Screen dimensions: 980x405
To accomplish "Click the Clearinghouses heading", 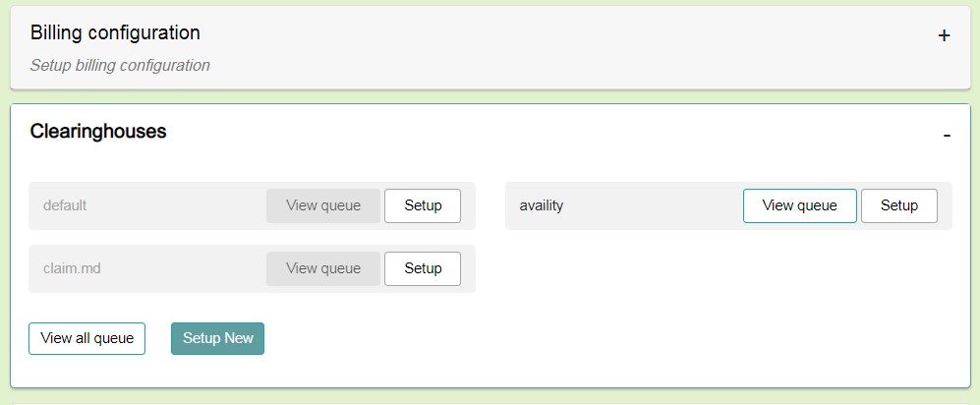I will (98, 131).
